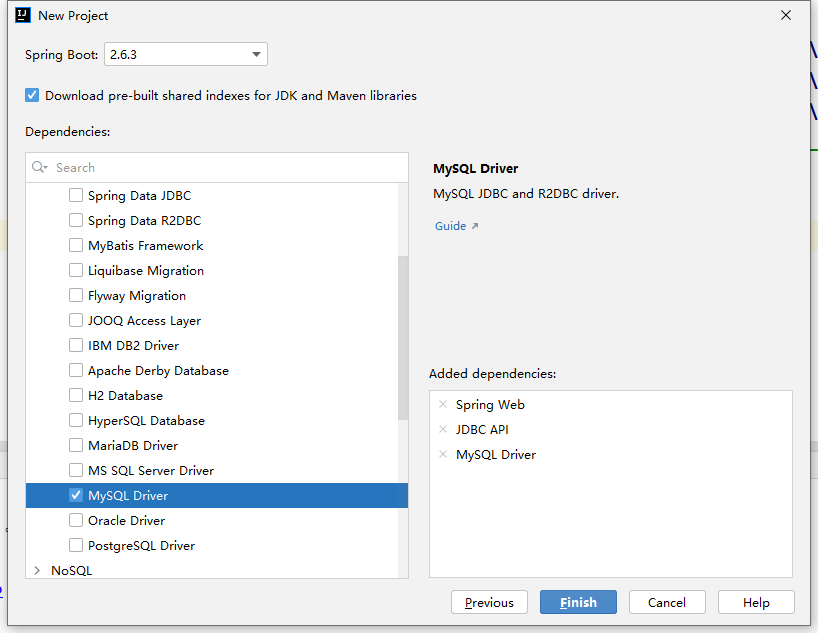Viewport: 818px width, 633px height.
Task: Click the search magnifier icon
Action: (40, 168)
